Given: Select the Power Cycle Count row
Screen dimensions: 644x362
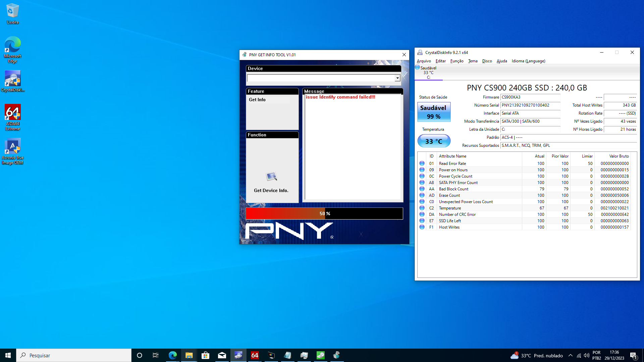Looking at the screenshot, I should 524,176.
